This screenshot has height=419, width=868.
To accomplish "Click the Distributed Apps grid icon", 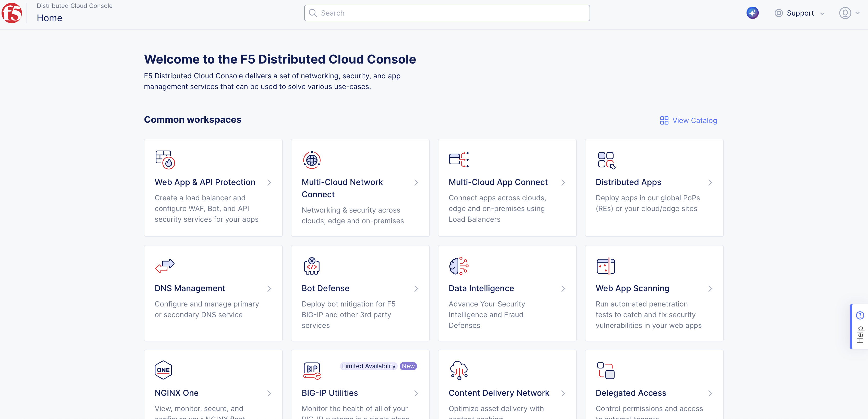I will [x=606, y=160].
